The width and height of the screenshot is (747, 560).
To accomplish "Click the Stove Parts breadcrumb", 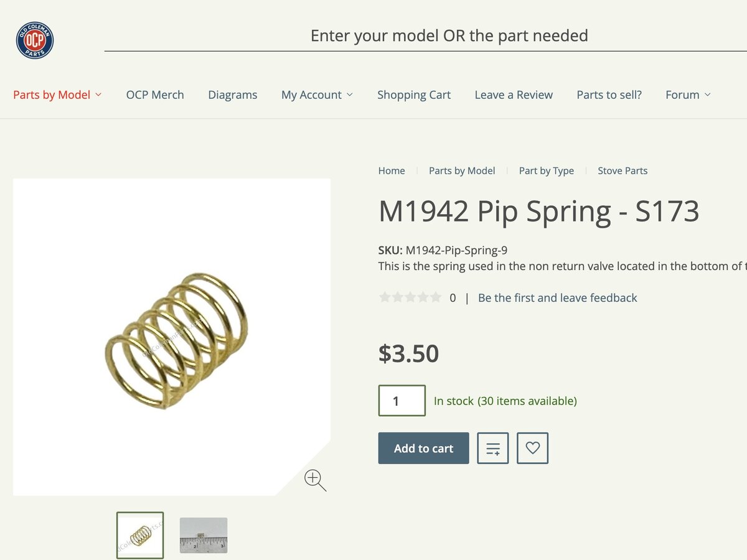I will [x=622, y=170].
